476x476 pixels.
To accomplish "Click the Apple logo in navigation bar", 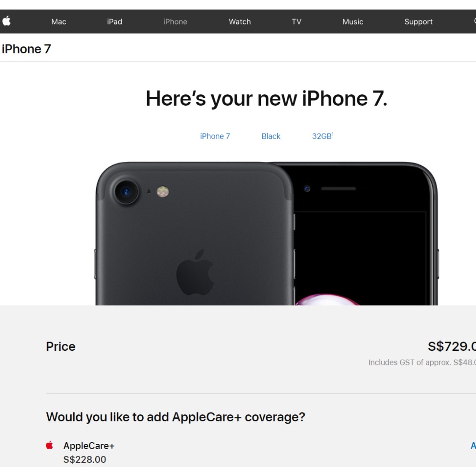I will coord(7,21).
